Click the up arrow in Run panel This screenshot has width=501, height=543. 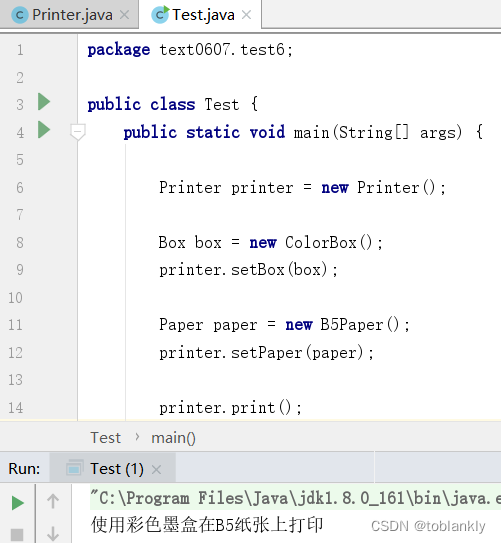pos(53,501)
